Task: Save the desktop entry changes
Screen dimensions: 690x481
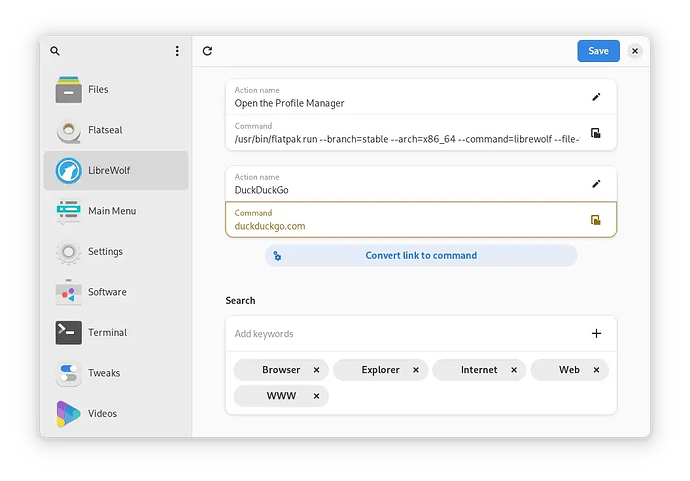Action: 598,51
